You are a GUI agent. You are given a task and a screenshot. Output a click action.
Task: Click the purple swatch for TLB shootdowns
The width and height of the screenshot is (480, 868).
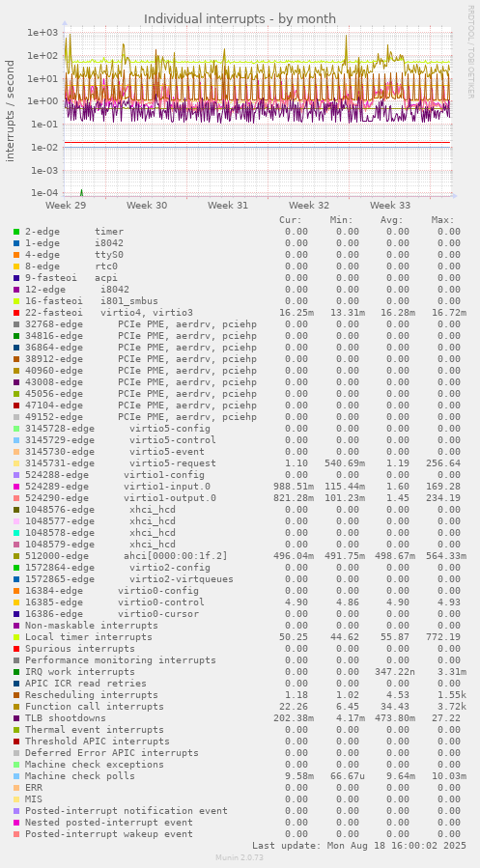pos(16,718)
